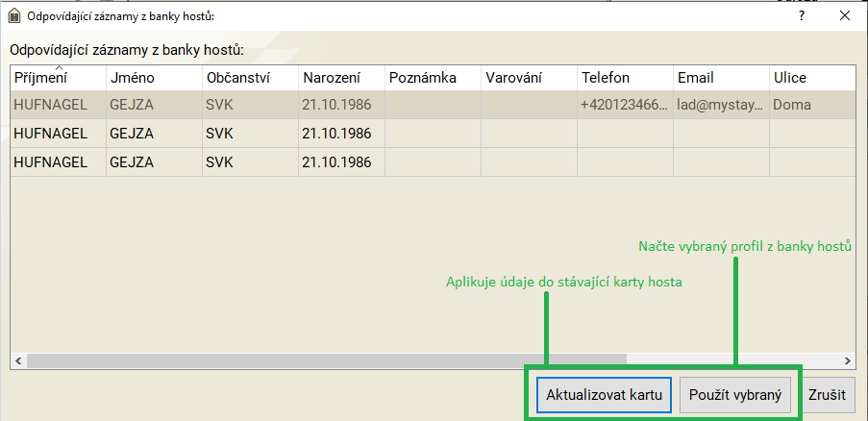
Task: Sort by the Email column header
Action: 720,78
